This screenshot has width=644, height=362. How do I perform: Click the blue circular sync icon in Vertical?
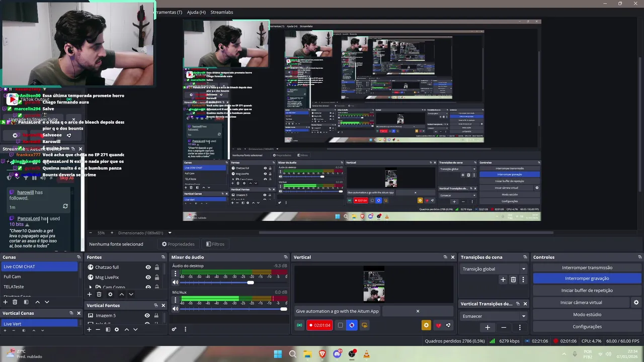pyautogui.click(x=352, y=325)
